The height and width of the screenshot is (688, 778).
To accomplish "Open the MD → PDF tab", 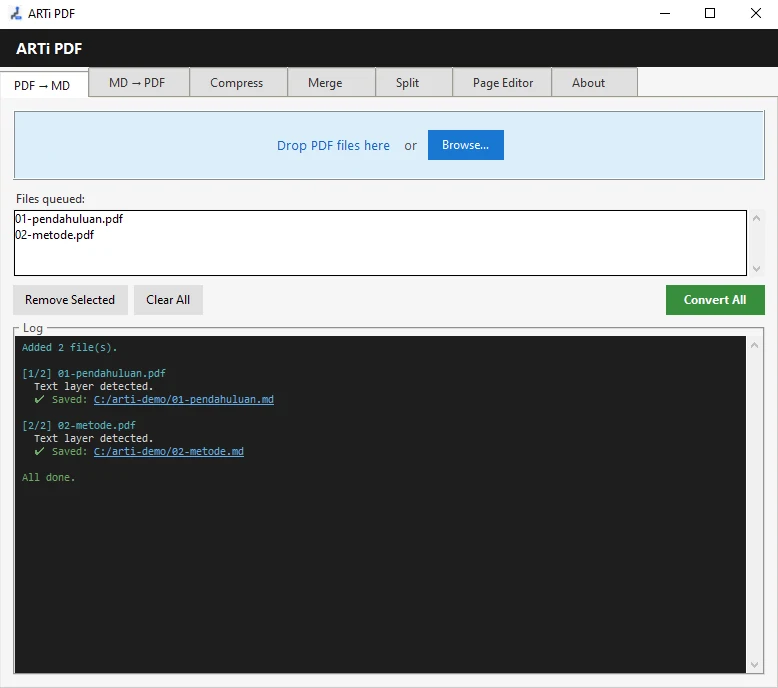I will click(137, 83).
